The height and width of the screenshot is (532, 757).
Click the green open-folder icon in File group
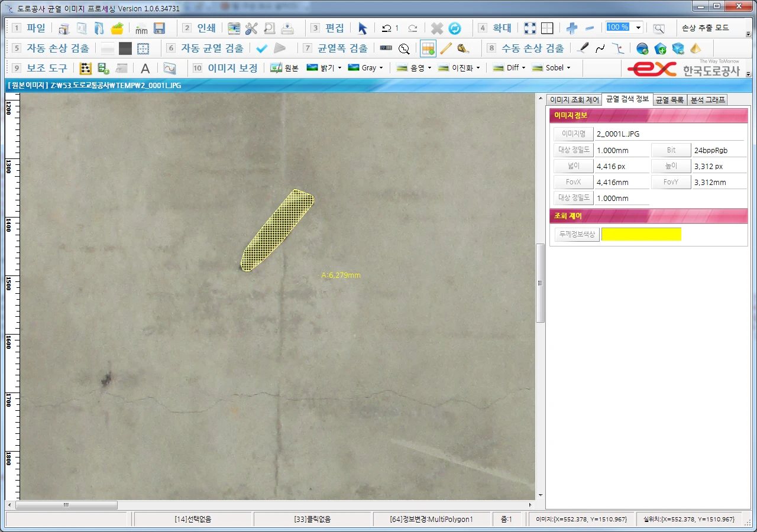tap(117, 28)
